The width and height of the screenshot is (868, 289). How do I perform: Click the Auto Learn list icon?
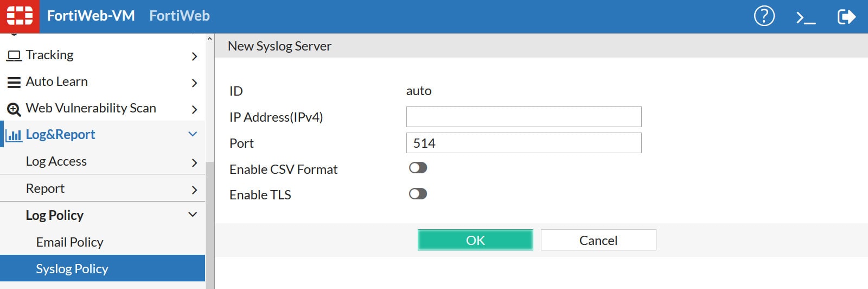pos(14,82)
